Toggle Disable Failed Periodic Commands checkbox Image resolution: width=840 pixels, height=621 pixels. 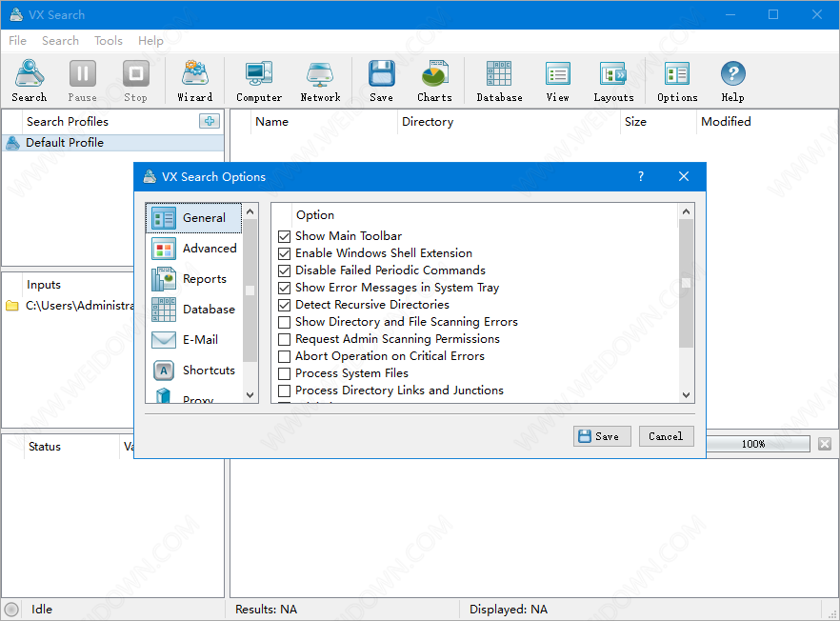(285, 270)
